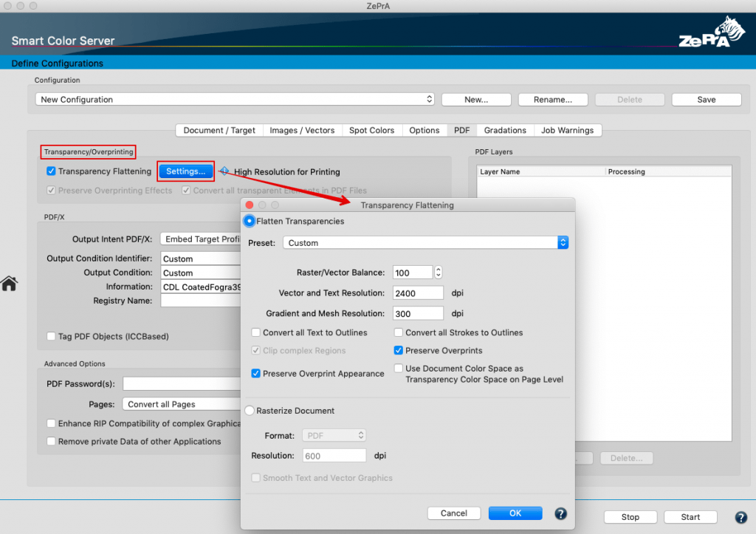Click the Start button

coord(690,517)
